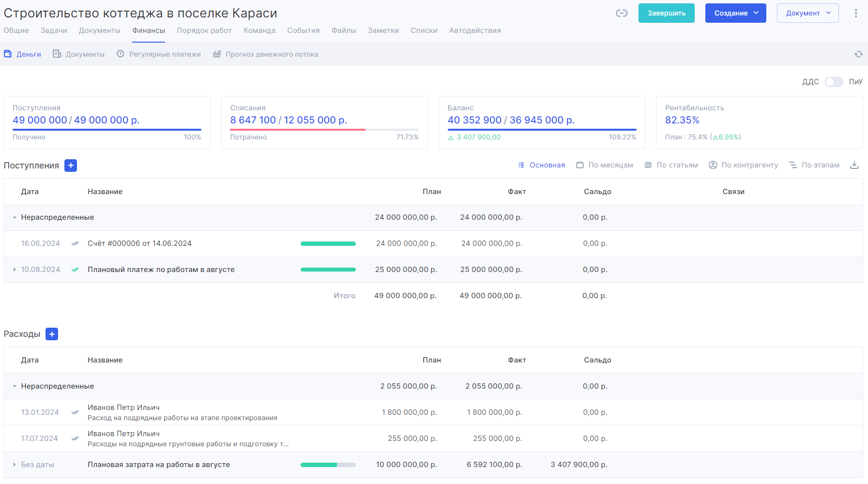Open the Порядок работ tab
Image resolution: width=868 pixels, height=484 pixels.
coord(204,30)
